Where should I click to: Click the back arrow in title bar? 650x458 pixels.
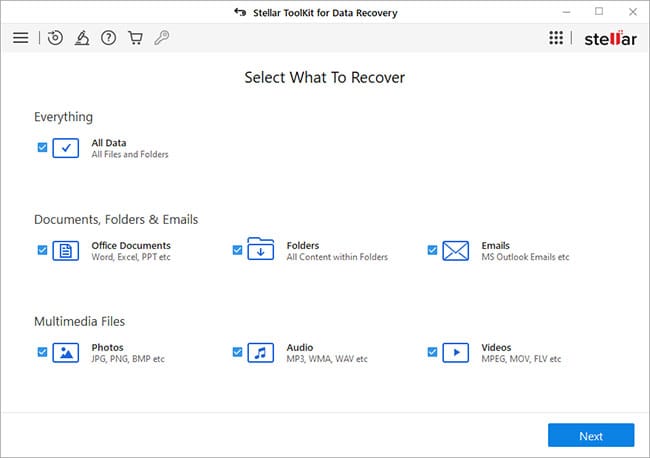click(239, 12)
